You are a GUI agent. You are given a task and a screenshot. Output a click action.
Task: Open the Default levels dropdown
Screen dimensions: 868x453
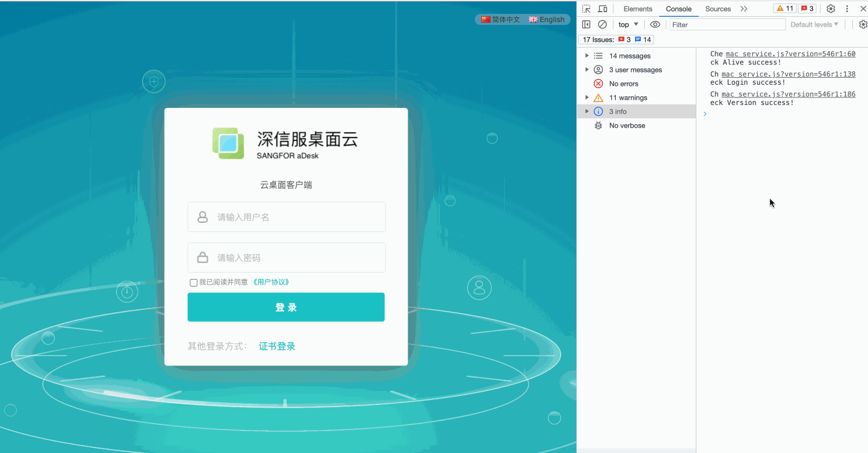815,24
